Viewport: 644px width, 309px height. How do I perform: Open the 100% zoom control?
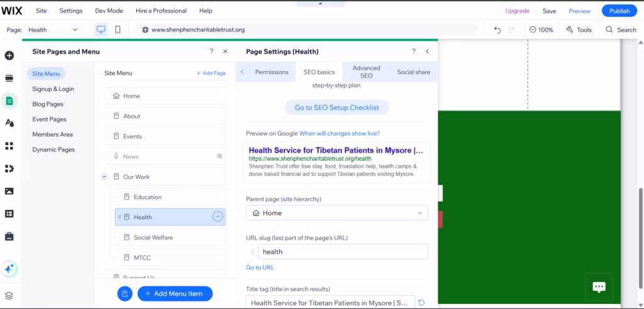(x=541, y=30)
